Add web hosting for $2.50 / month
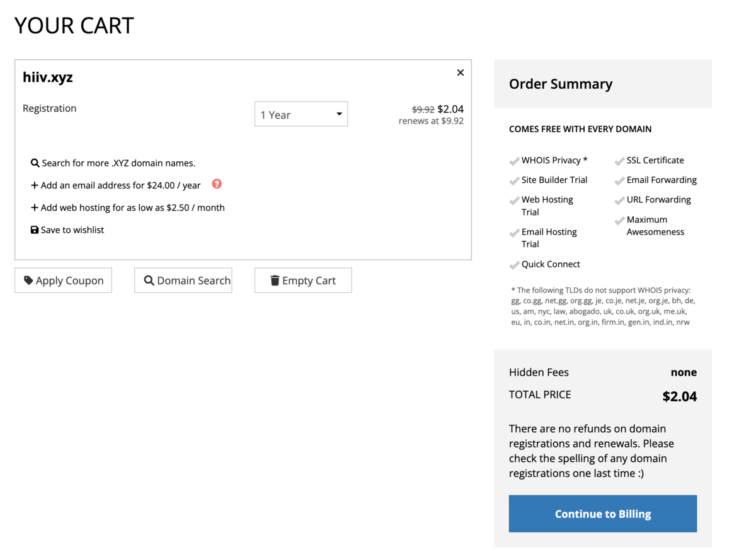 pos(132,208)
